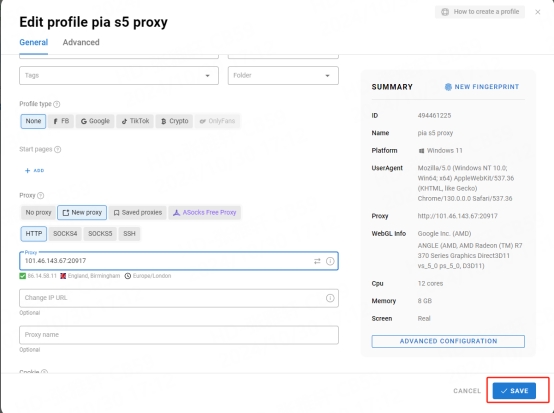Viewport: 554px width, 413px height.
Task: Click the Windows logo next to Windows 11
Action: (x=421, y=151)
